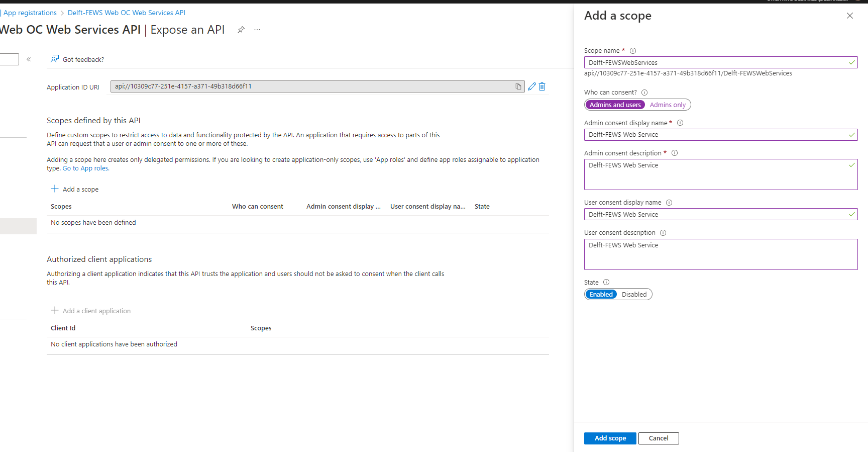Edit the Application ID URI
868x452 pixels.
(x=532, y=86)
